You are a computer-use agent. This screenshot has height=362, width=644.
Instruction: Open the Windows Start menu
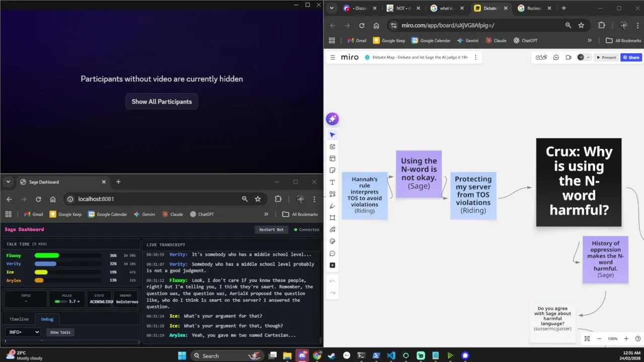pos(182,355)
